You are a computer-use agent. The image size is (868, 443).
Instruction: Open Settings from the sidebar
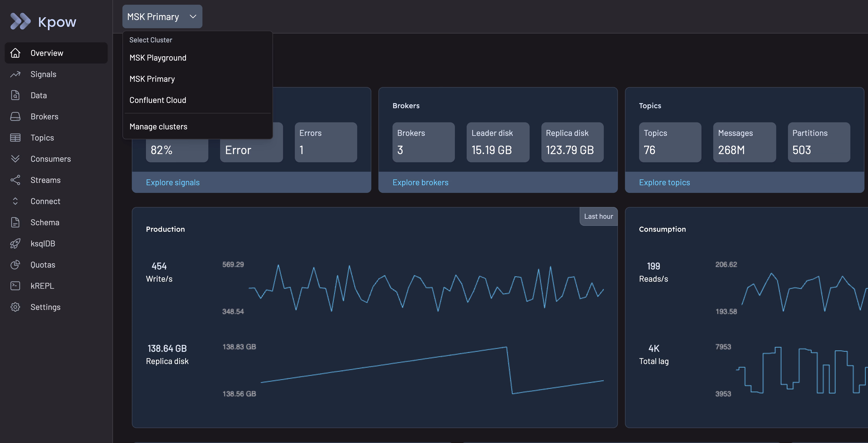tap(46, 307)
